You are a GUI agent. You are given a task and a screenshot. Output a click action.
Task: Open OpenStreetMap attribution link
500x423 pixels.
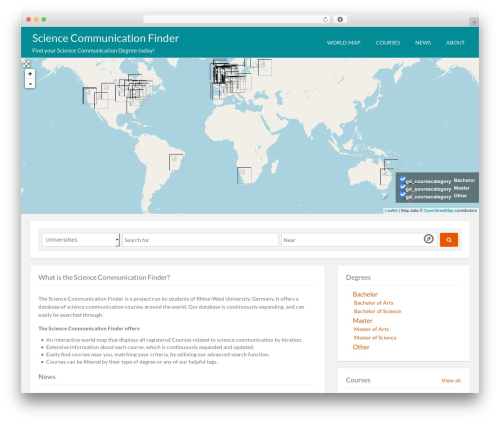point(438,211)
